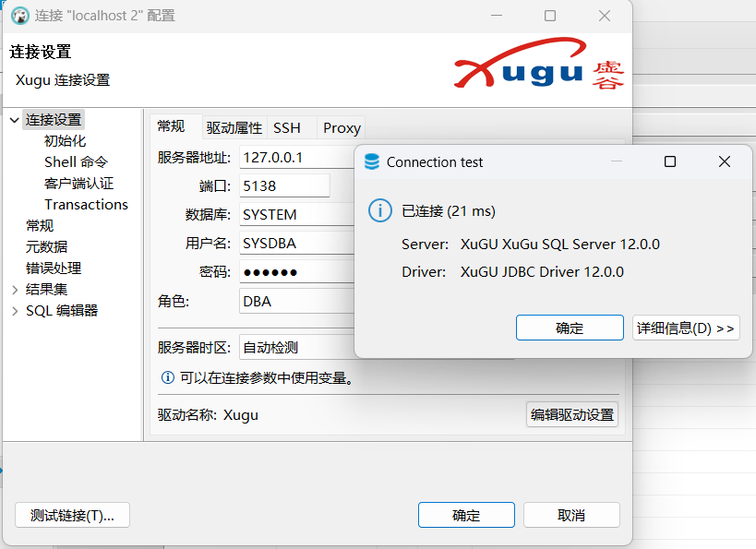Image resolution: width=756 pixels, height=549 pixels.
Task: Confirm with the bottom 确定 button
Action: point(466,515)
